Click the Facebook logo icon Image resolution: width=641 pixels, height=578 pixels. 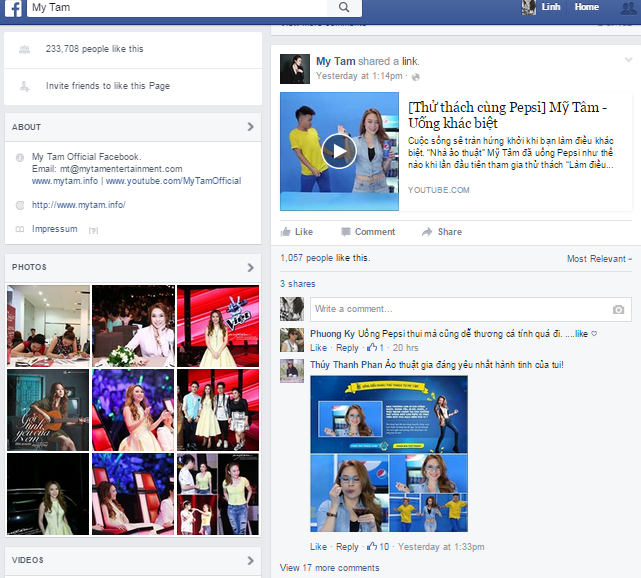click(12, 8)
